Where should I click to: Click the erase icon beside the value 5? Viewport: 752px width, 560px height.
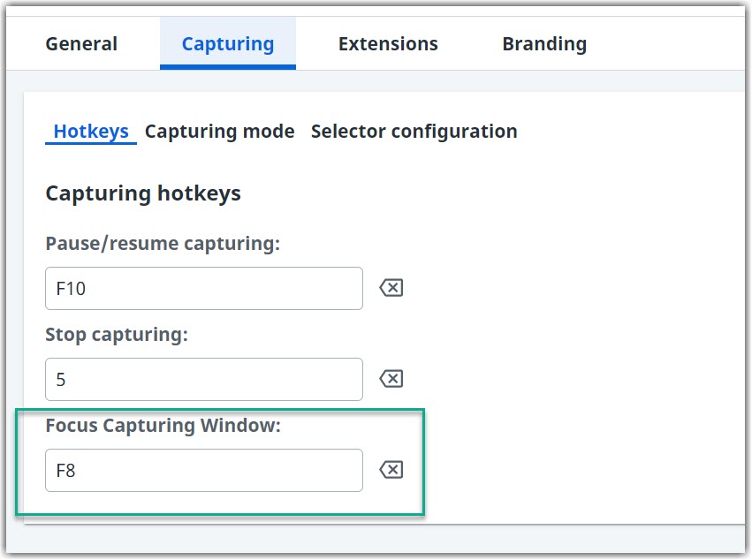(x=391, y=379)
